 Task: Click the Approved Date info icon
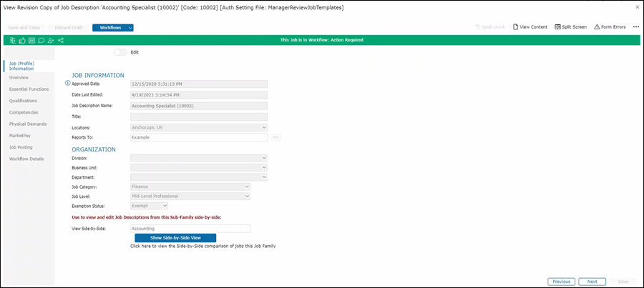[68, 84]
